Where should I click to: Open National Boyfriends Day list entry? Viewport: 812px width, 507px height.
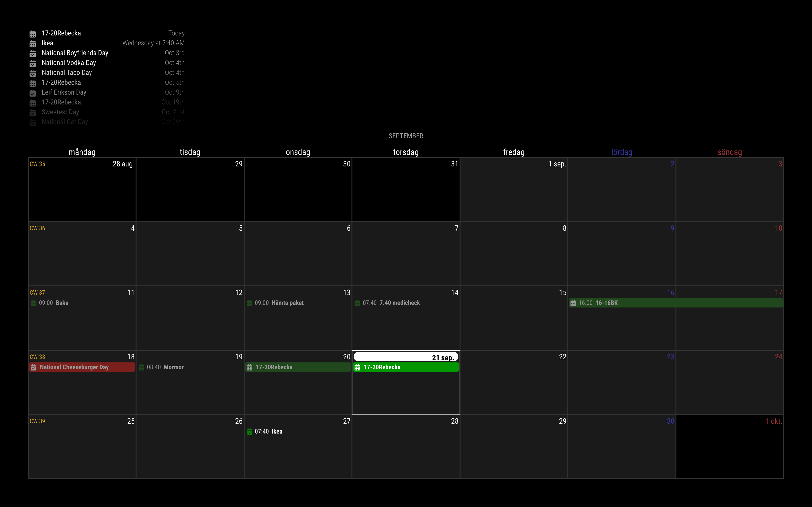tap(75, 53)
